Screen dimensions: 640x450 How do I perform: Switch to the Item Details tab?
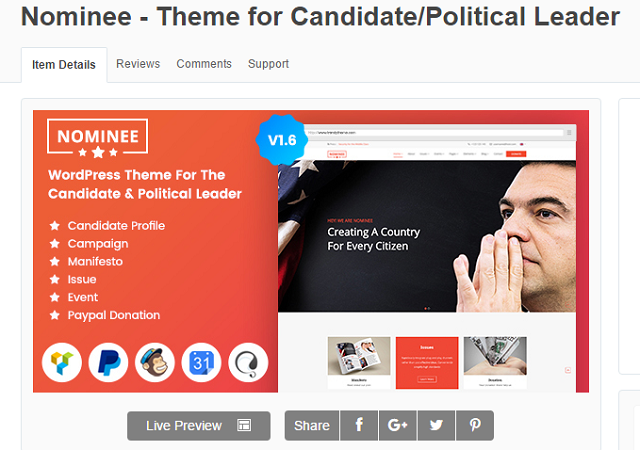pos(64,65)
